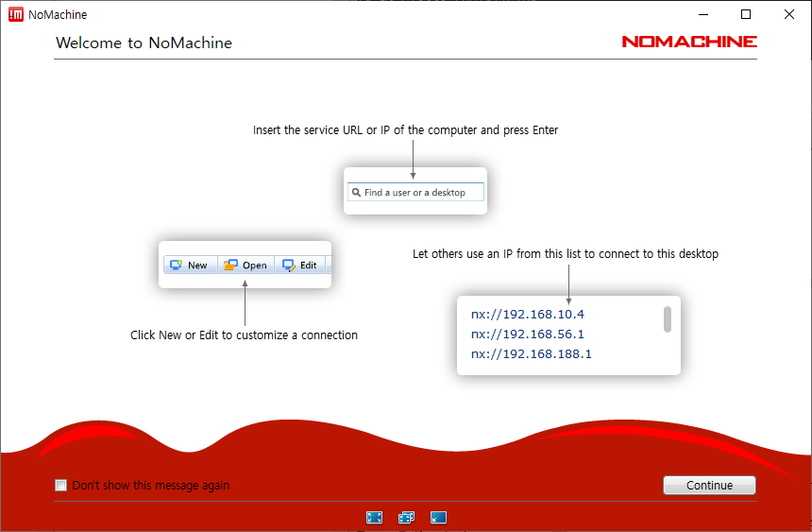Screen dimensions: 812x532
Task: Click the Open folder icon in illustration
Action: pyautogui.click(x=230, y=265)
